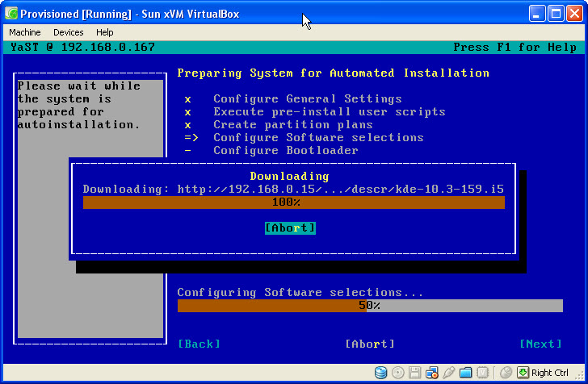Image resolution: width=588 pixels, height=384 pixels.
Task: Open the Machine menu
Action: tap(25, 32)
